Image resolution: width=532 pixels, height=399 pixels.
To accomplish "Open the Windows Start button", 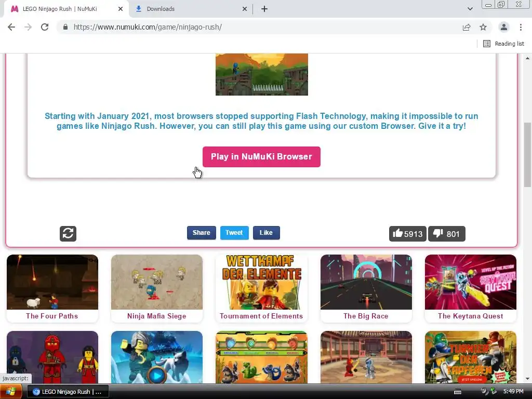I will click(x=11, y=392).
